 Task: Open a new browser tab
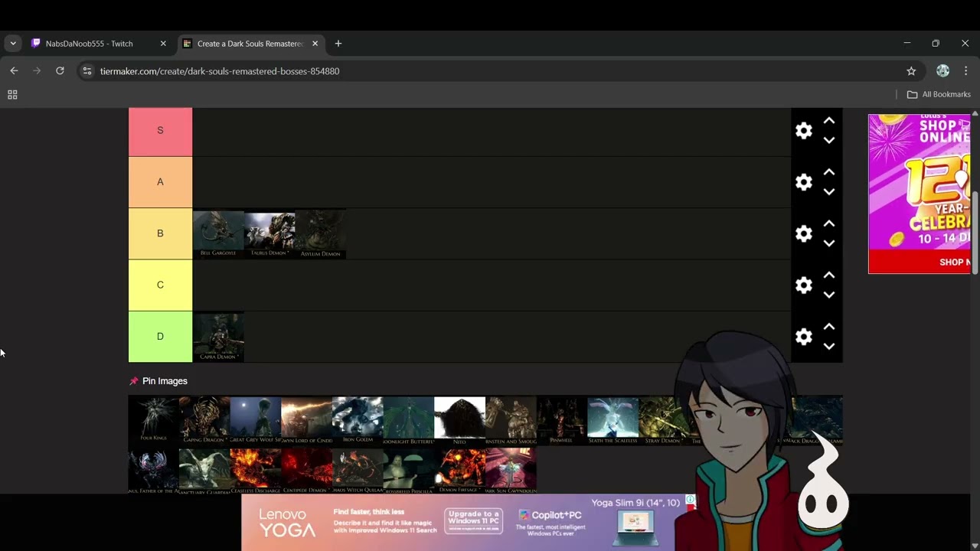[x=338, y=44]
